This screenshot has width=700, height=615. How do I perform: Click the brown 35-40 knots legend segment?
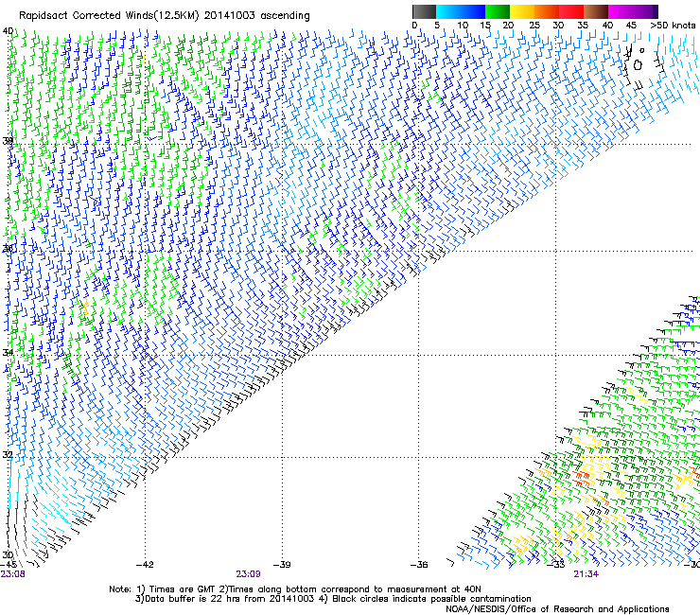point(596,11)
